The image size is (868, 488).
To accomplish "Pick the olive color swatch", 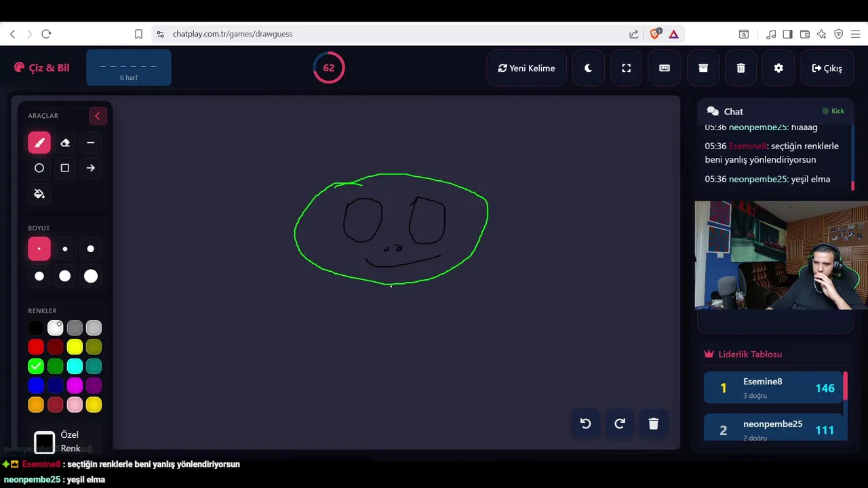I will pos(94,347).
